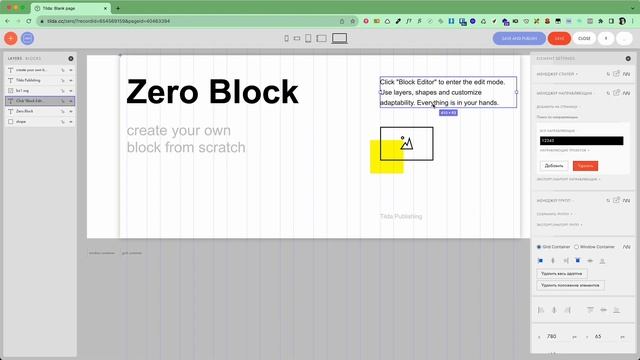Switch to phone portrait screen preview

286,38
